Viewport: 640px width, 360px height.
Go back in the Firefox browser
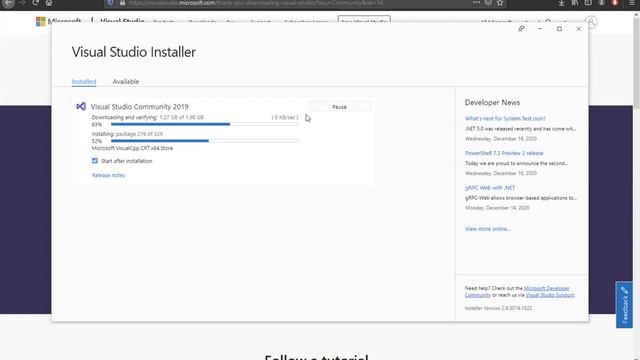[x=9, y=3]
